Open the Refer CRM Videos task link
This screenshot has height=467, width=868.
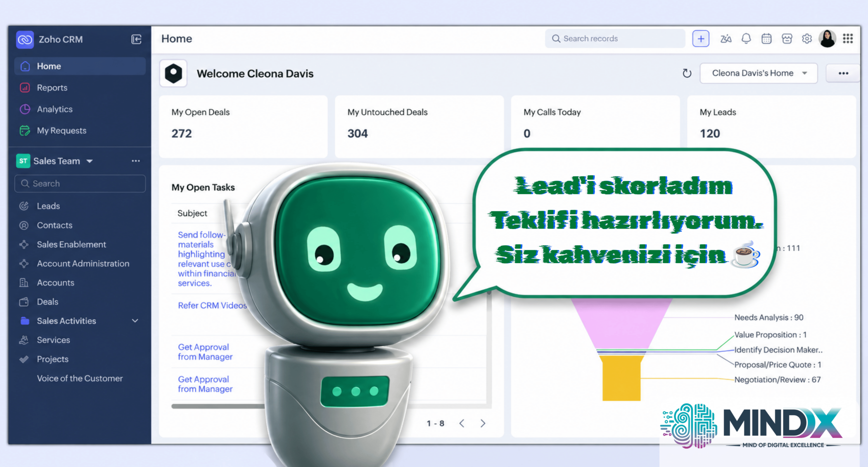212,305
